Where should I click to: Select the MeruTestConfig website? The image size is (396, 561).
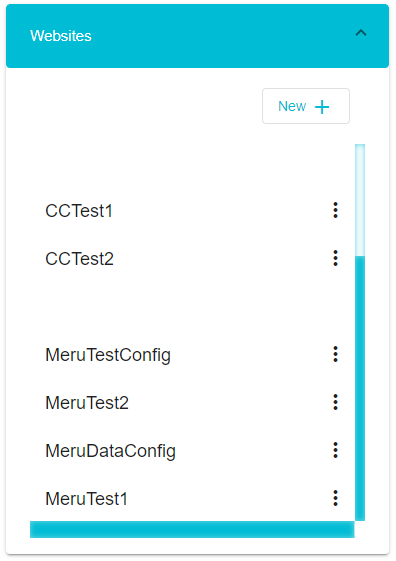tap(108, 355)
